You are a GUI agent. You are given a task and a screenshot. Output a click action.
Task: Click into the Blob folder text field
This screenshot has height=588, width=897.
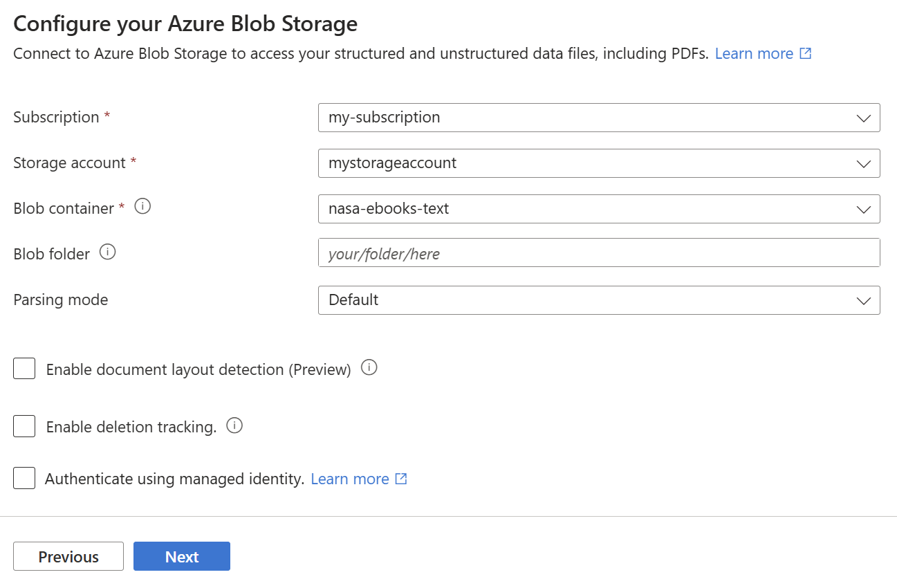coord(598,253)
